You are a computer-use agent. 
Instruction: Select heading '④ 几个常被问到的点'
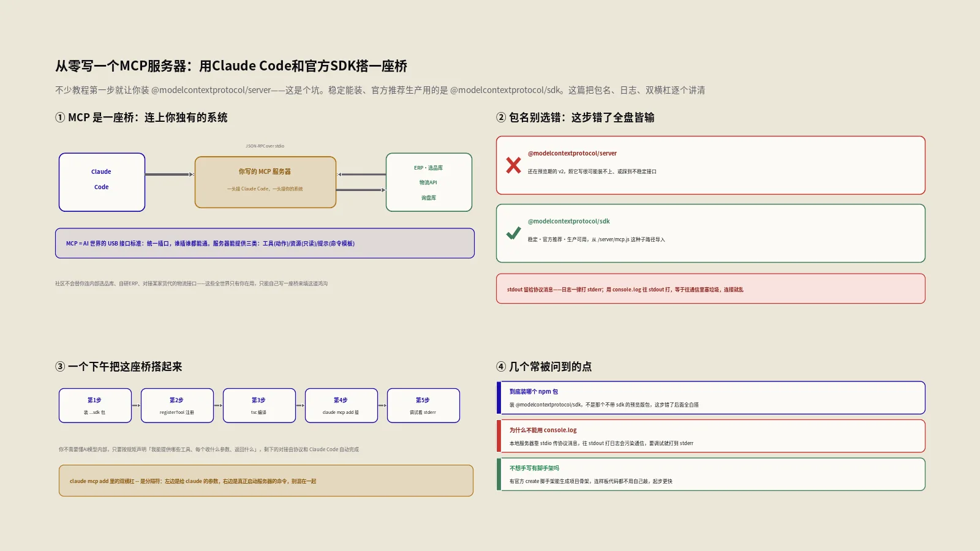coord(544,367)
